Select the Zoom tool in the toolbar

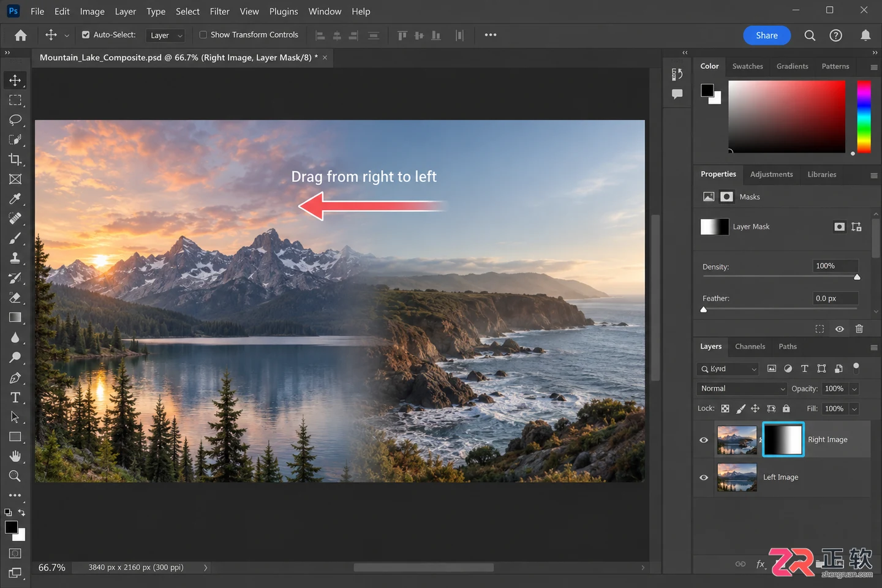(x=15, y=476)
